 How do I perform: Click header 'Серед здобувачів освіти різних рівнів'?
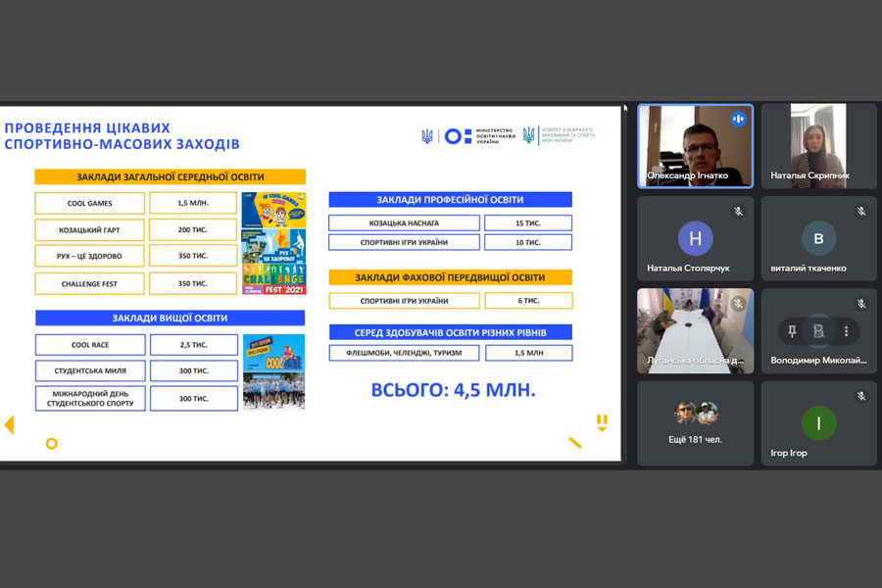click(450, 332)
